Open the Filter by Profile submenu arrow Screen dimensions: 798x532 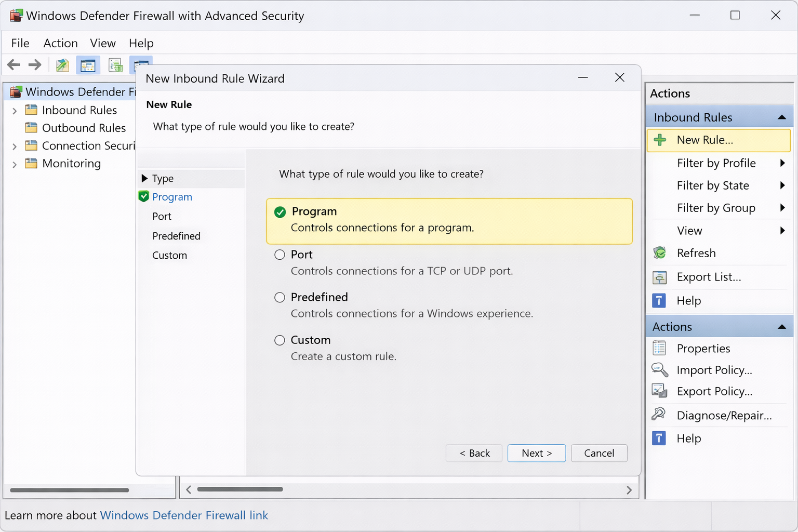782,163
